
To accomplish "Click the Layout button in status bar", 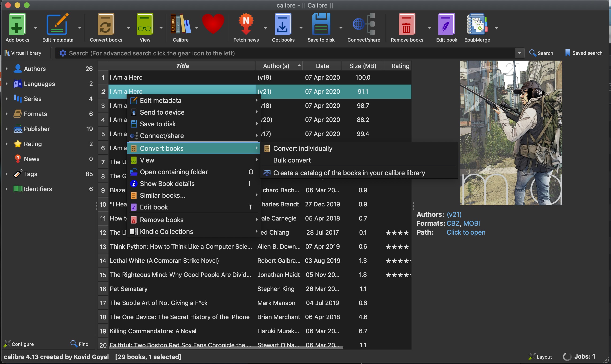I will coord(540,357).
